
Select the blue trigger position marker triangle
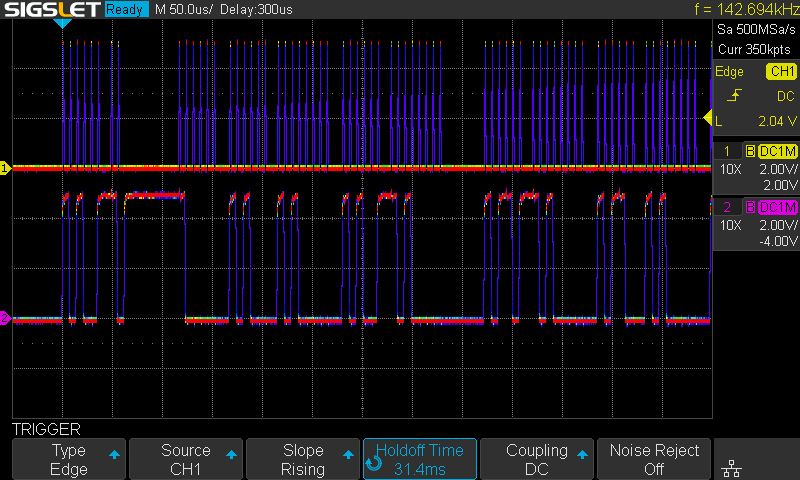click(x=62, y=23)
